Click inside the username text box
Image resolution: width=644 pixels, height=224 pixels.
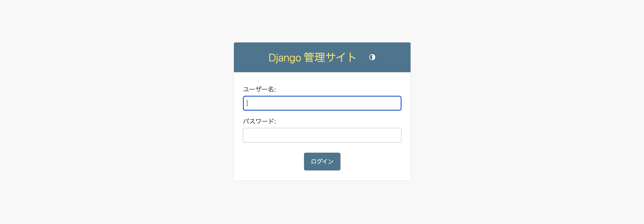(322, 103)
